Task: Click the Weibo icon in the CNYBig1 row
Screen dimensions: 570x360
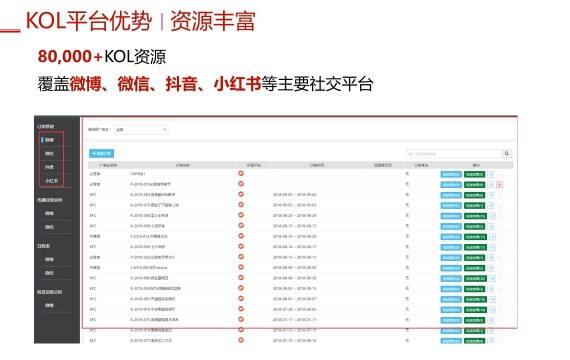Action: coord(241,173)
